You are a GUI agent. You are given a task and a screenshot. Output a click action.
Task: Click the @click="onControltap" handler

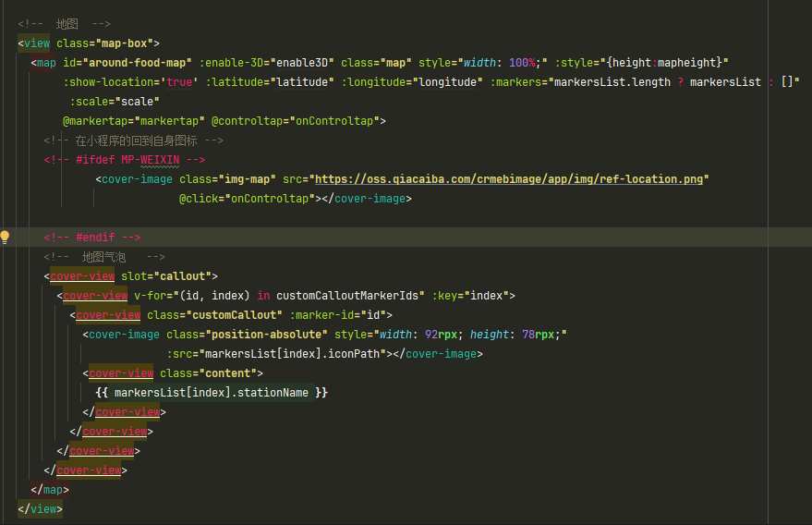(247, 199)
